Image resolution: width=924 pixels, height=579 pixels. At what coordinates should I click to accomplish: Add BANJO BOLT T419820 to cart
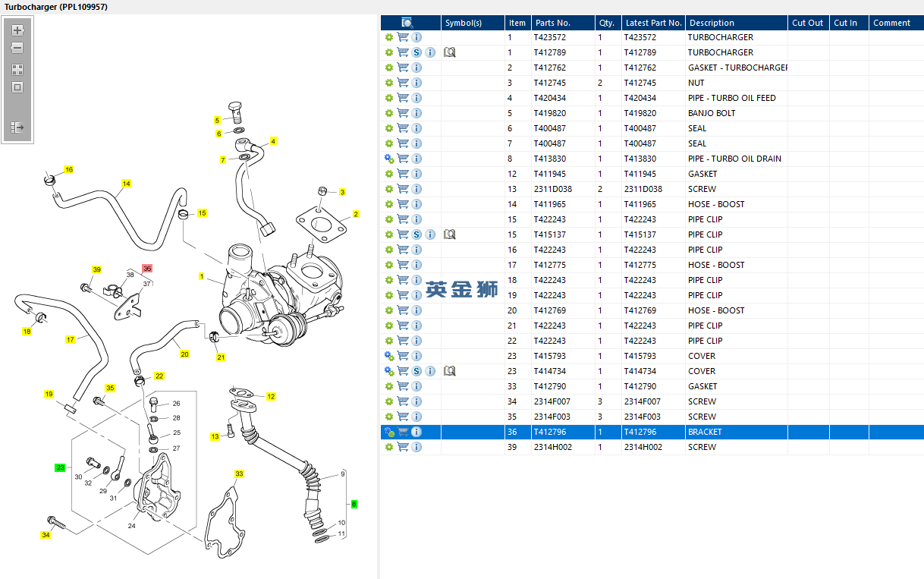(403, 113)
